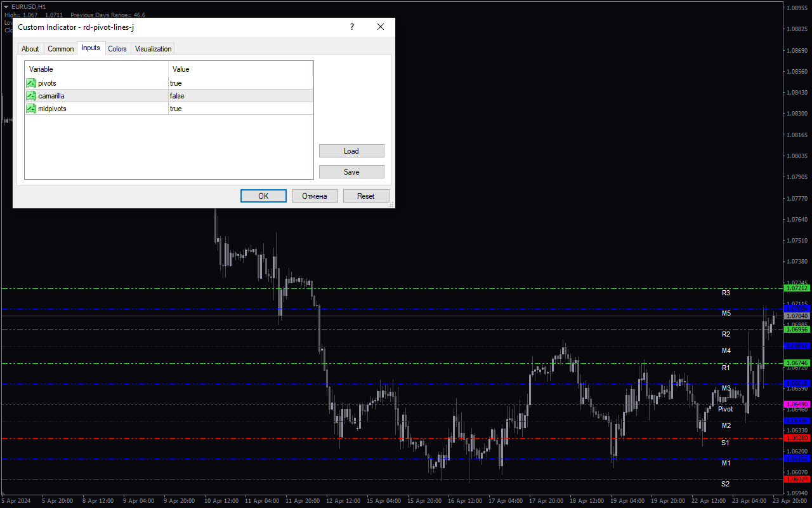Click the M3 line label
The width and height of the screenshot is (812, 508).
pos(726,388)
